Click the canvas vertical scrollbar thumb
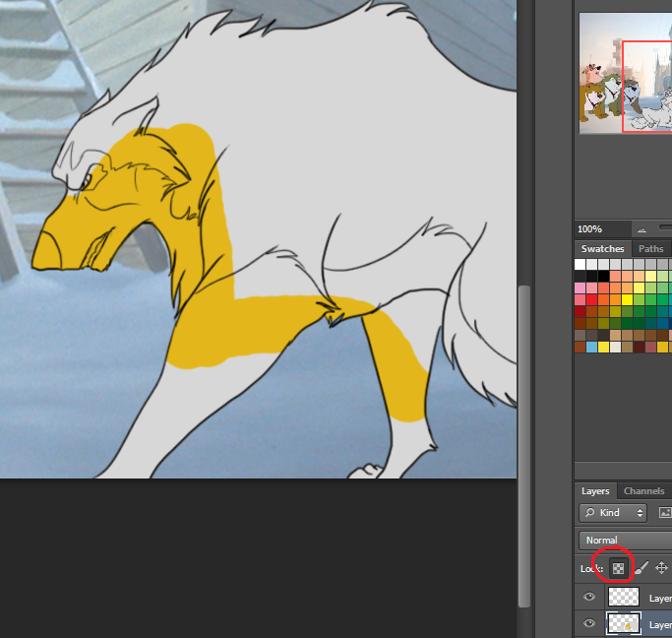Viewport: 672px width, 638px height. point(523,446)
